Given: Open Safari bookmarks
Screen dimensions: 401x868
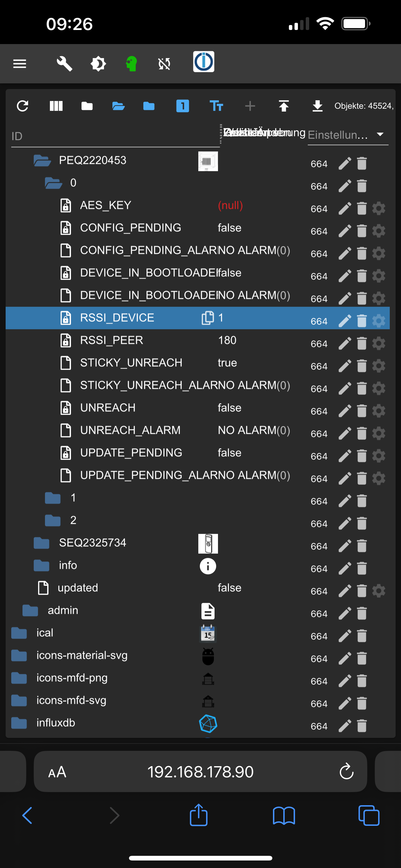Looking at the screenshot, I should [284, 816].
